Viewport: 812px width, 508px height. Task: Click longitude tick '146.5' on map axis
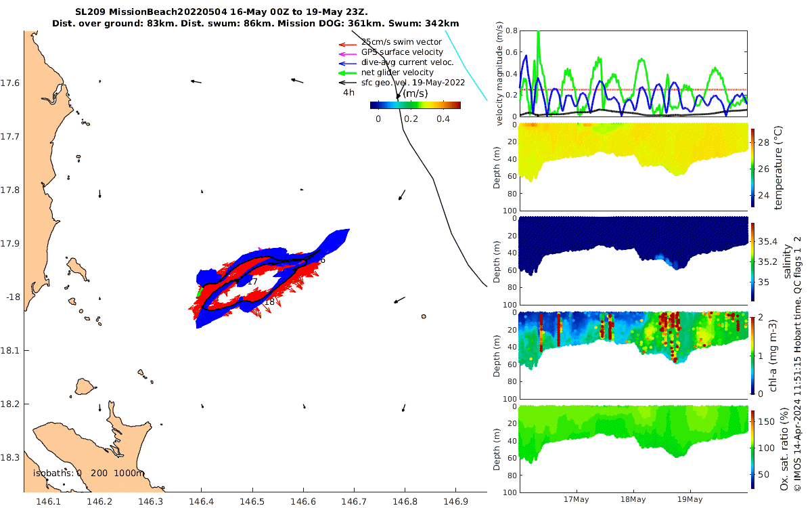pos(252,502)
